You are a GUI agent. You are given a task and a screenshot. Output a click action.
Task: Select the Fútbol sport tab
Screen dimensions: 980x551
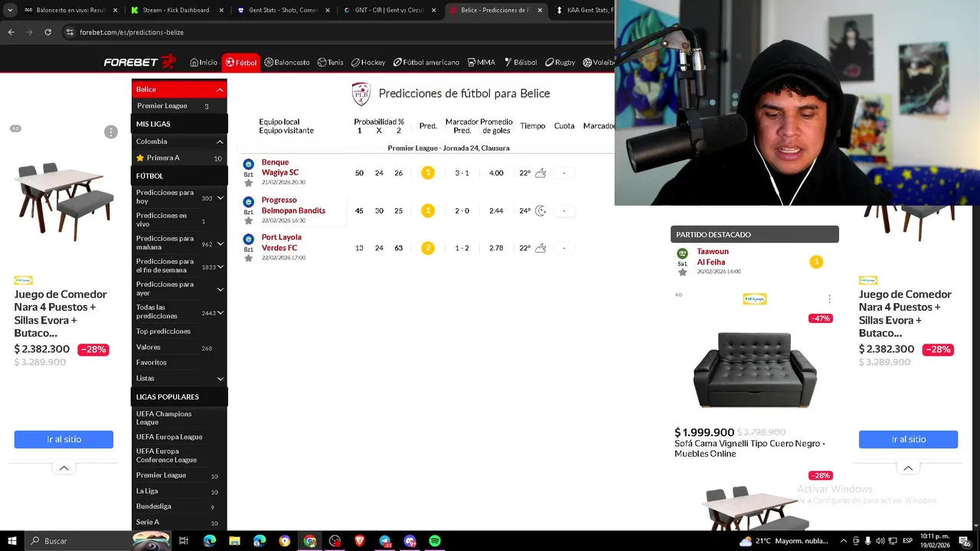(241, 62)
